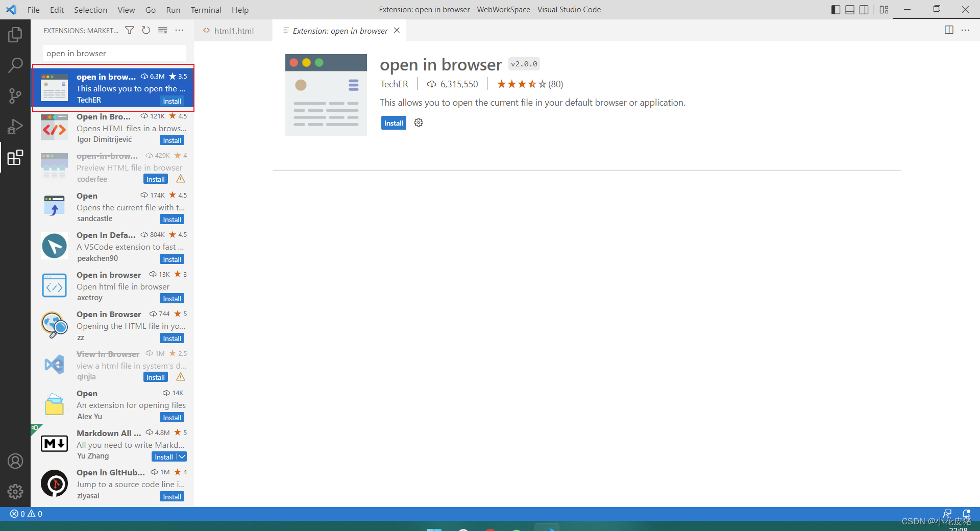Viewport: 980px width, 531px height.
Task: Install coderfee's open-in-browser extension
Action: click(x=156, y=179)
